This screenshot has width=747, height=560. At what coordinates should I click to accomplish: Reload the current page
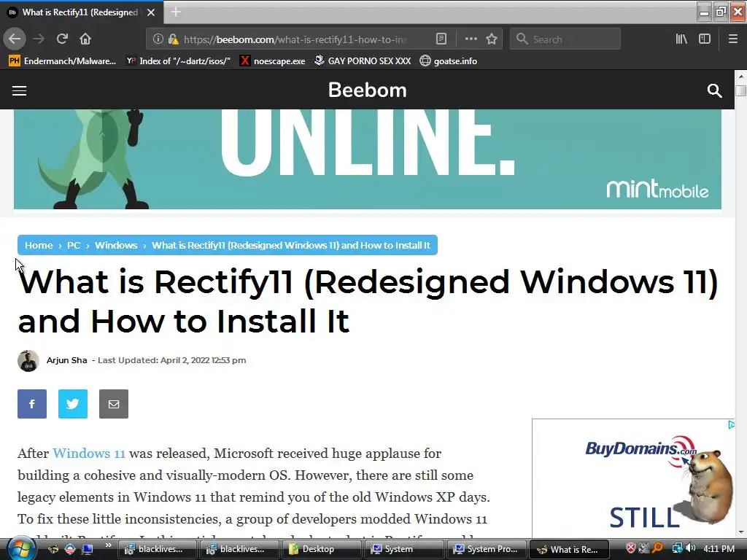pyautogui.click(x=62, y=39)
